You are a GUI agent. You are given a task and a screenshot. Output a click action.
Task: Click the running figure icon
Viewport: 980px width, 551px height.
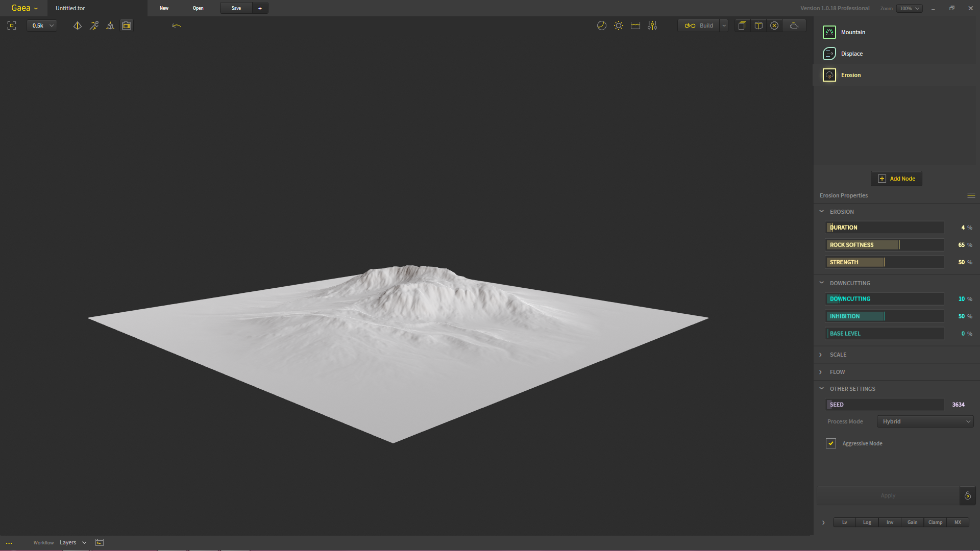click(94, 26)
